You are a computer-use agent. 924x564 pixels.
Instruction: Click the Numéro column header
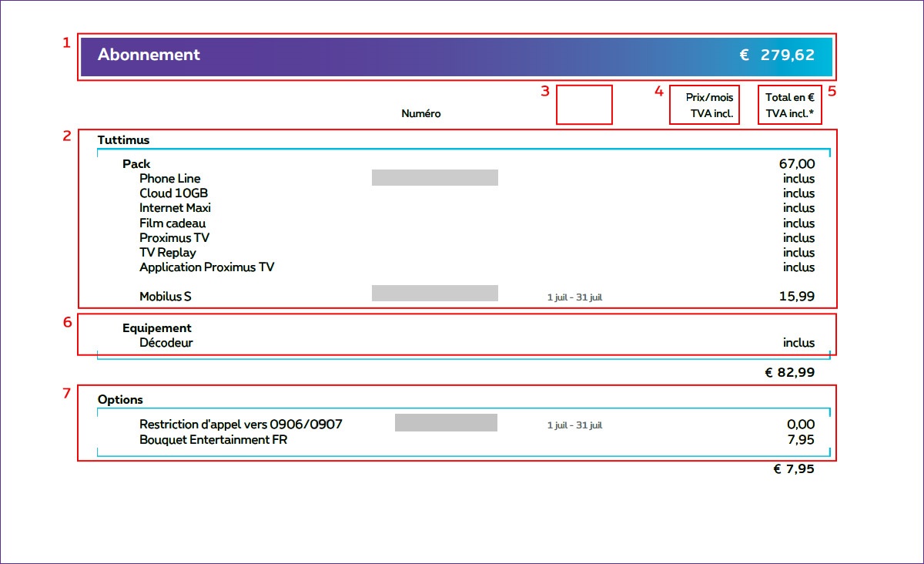click(x=421, y=113)
